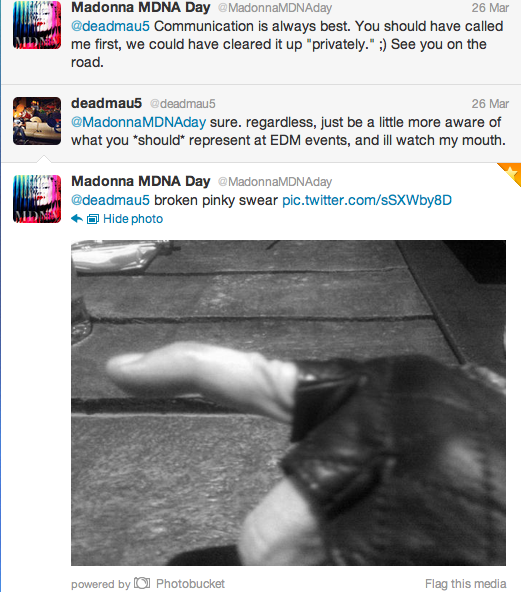Open the top Madonna MDNA Day avatar
Image resolution: width=521 pixels, height=592 pixels.
[x=37, y=25]
